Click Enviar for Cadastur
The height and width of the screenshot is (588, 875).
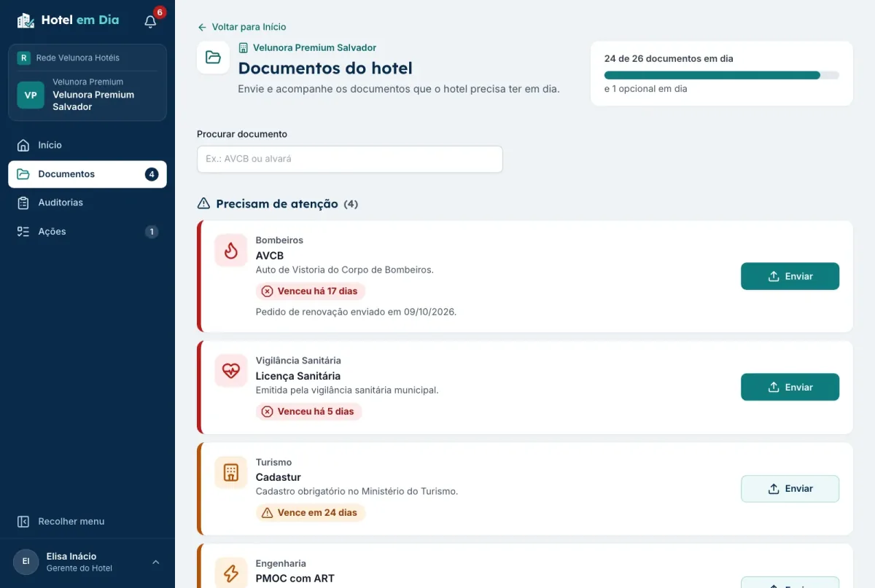click(790, 489)
